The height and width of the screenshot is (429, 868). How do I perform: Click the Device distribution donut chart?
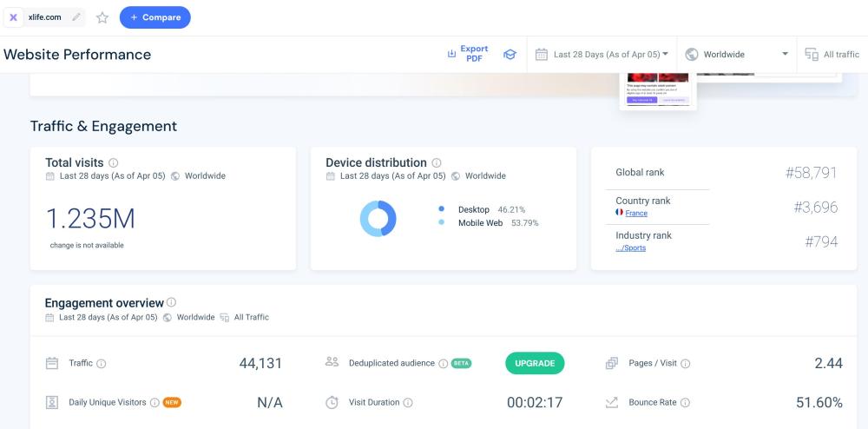378,219
